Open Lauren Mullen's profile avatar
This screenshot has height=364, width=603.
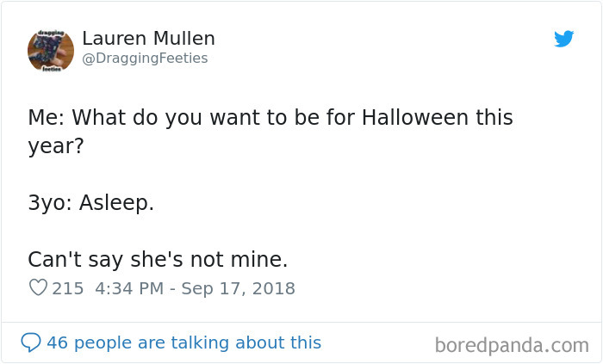[51, 50]
